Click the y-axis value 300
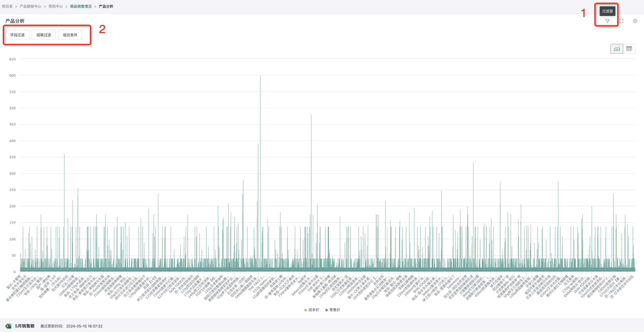 click(13, 174)
